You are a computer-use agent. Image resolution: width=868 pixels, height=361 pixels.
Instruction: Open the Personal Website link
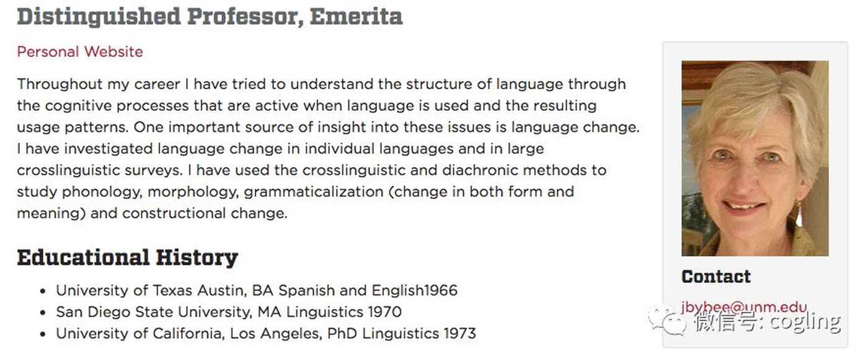80,51
